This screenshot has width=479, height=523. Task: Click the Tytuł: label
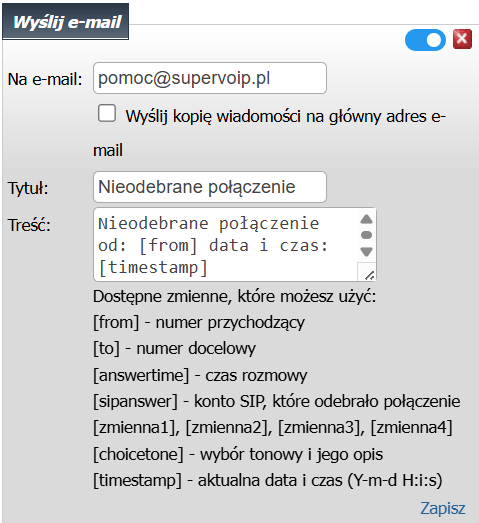28,188
